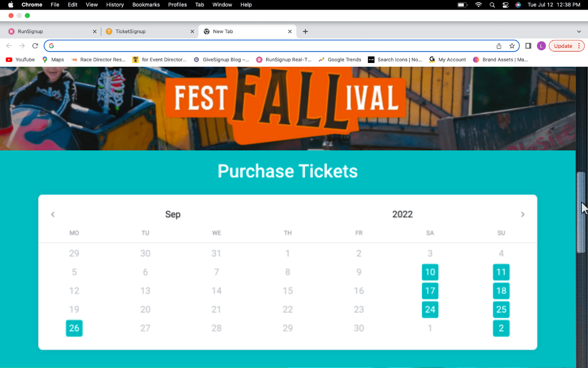The width and height of the screenshot is (588, 368).
Task: Go to the next month with right chevron
Action: pyautogui.click(x=522, y=214)
